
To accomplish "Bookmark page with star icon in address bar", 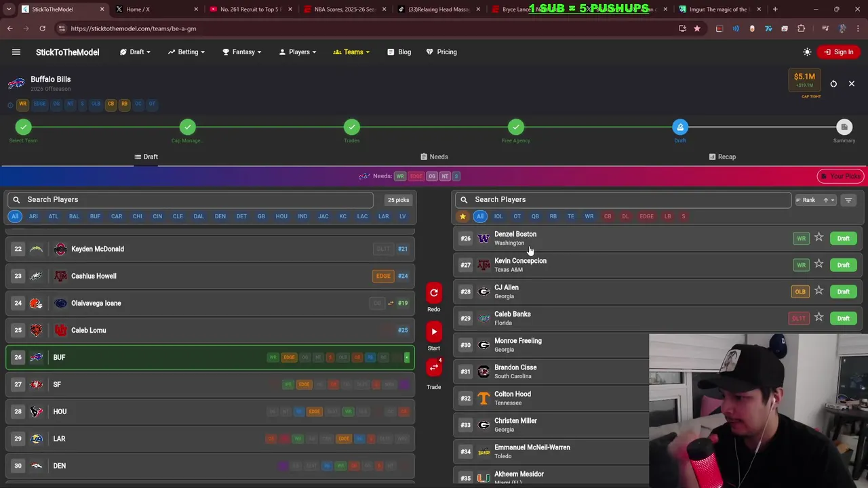I will click(x=696, y=28).
